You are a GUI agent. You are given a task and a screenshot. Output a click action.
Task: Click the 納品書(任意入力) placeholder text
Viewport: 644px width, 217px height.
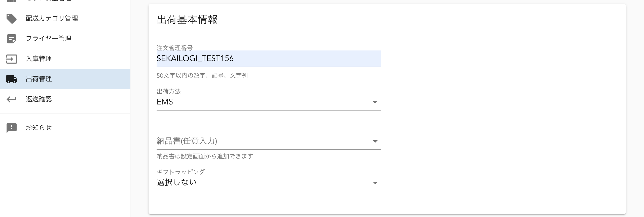tap(187, 141)
